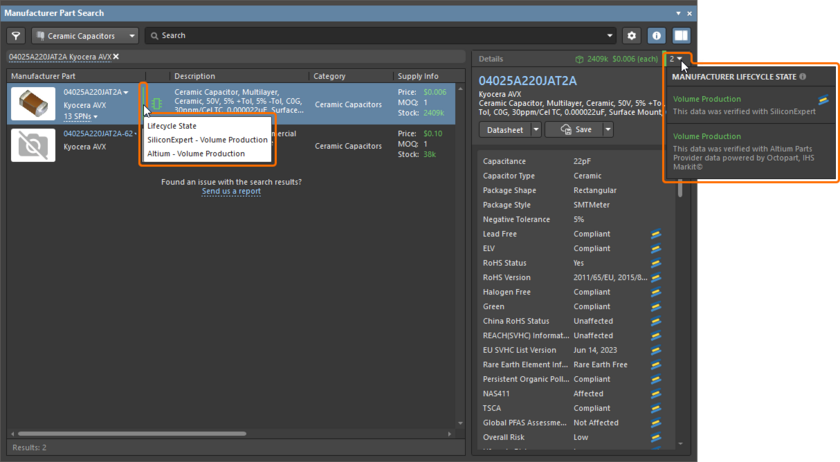The width and height of the screenshot is (840, 462).
Task: Click SiliconExpert icon beside Global PFAS Assessment
Action: point(656,423)
